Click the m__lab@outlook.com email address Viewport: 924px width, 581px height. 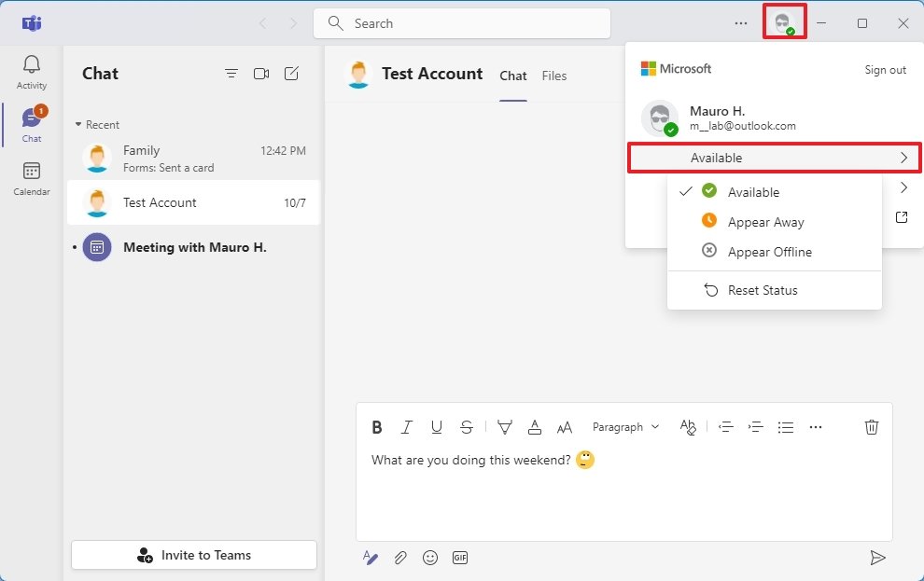tap(743, 126)
